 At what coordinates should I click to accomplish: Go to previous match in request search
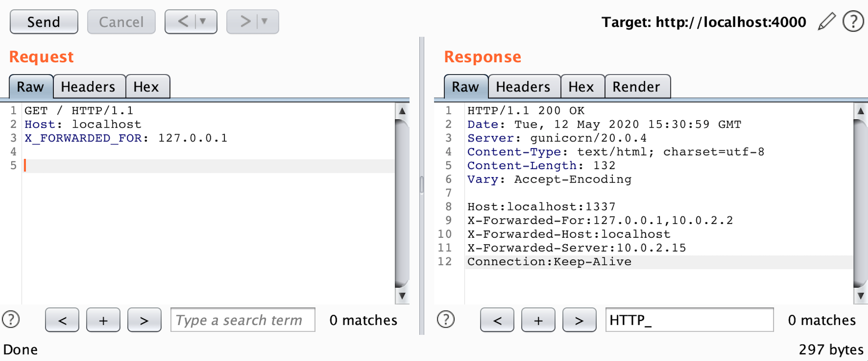pyautogui.click(x=62, y=320)
